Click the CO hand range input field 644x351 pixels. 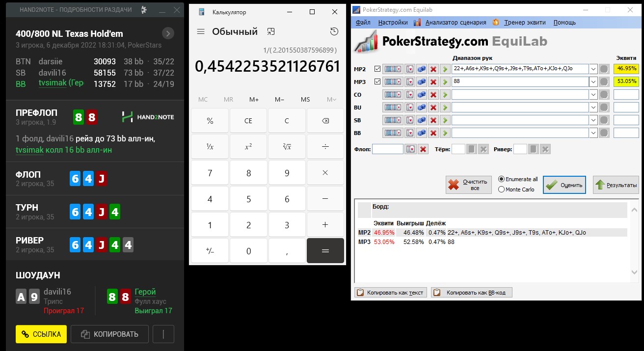pyautogui.click(x=520, y=94)
